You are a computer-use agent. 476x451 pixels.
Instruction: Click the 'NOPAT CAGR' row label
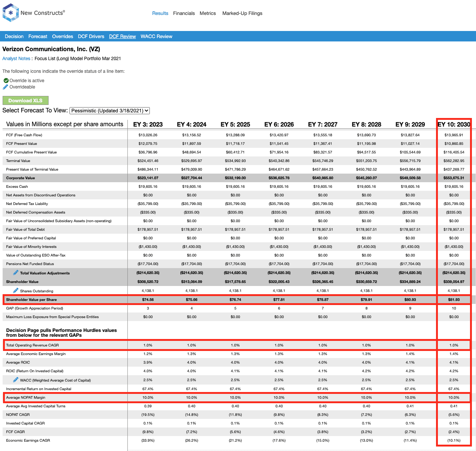18,415
